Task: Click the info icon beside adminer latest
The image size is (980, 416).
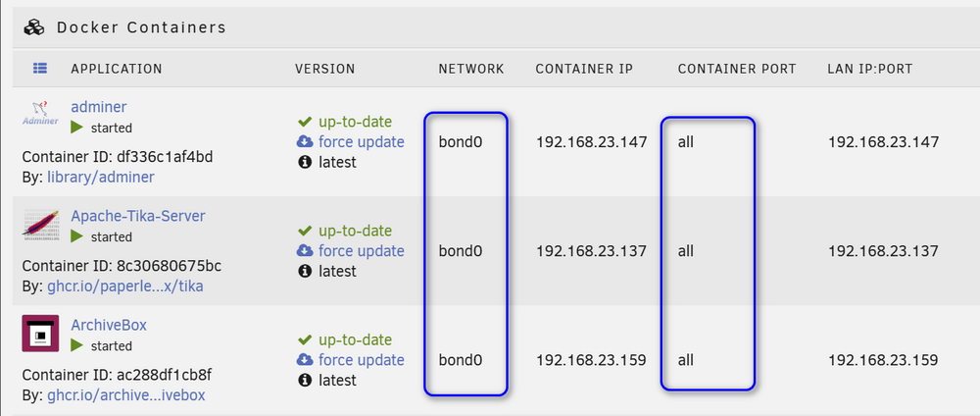Action: [x=305, y=162]
